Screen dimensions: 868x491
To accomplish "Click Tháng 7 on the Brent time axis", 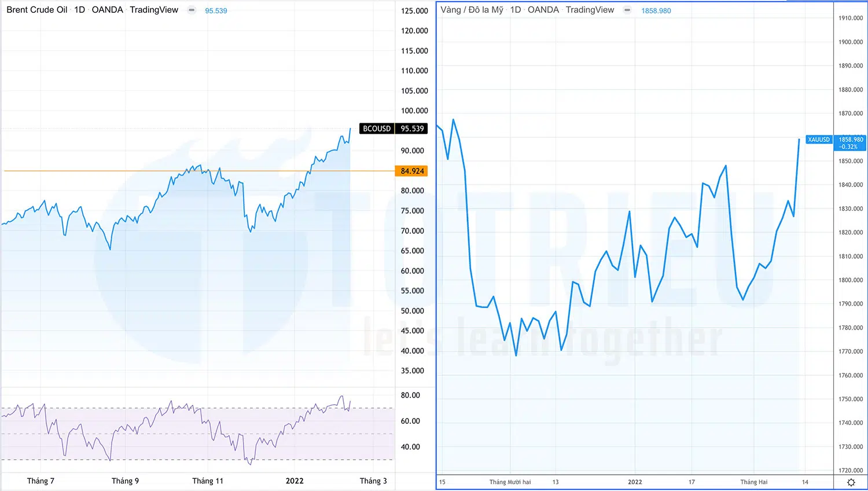I will click(x=41, y=481).
